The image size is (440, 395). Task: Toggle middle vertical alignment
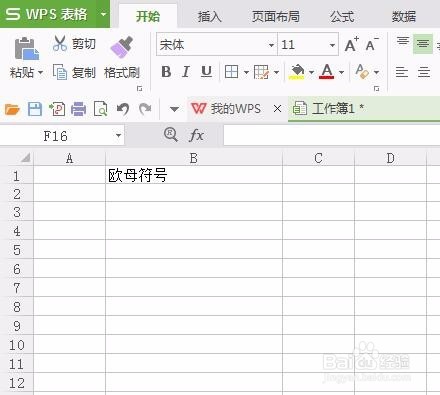click(x=423, y=43)
